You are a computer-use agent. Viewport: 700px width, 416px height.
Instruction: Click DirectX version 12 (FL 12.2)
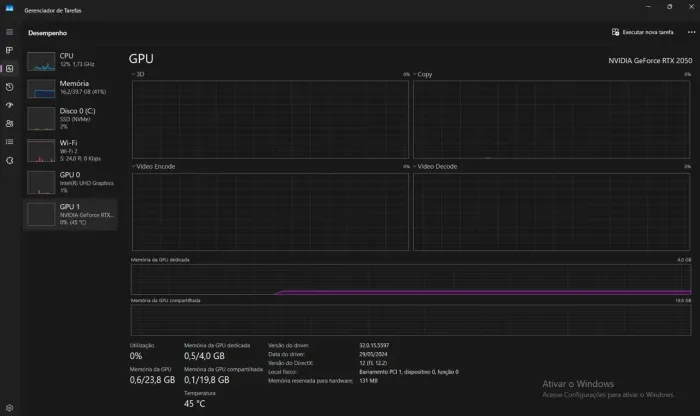click(373, 363)
